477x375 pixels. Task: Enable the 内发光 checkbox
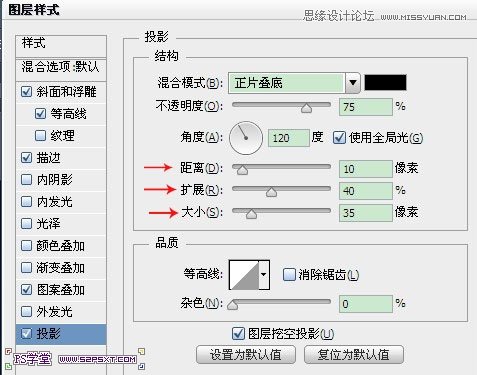click(x=26, y=202)
